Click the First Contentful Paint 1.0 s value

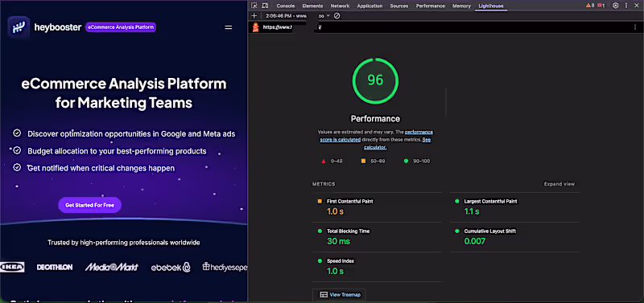[x=334, y=211]
